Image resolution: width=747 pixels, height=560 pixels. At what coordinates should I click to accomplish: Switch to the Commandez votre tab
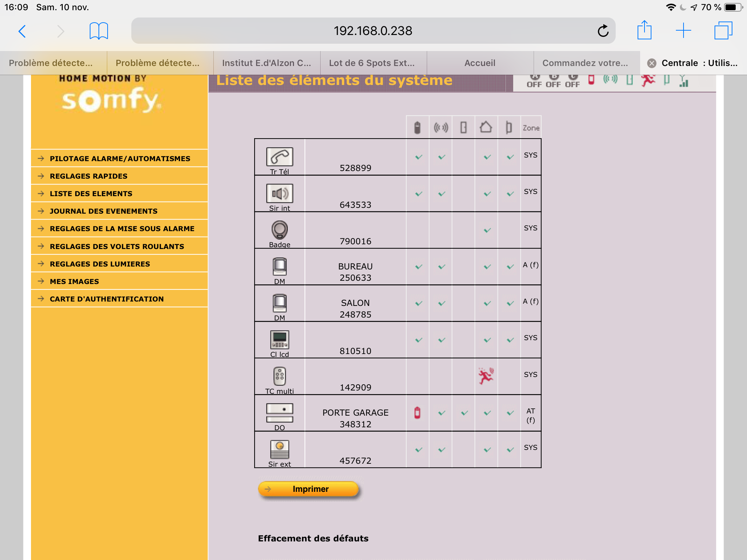(585, 63)
